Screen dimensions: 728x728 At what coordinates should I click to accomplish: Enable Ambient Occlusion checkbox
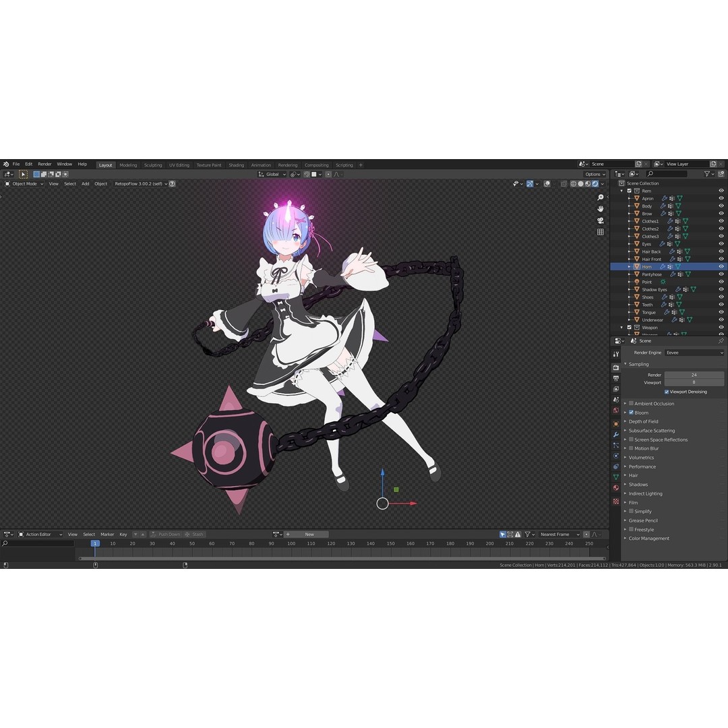click(x=632, y=404)
